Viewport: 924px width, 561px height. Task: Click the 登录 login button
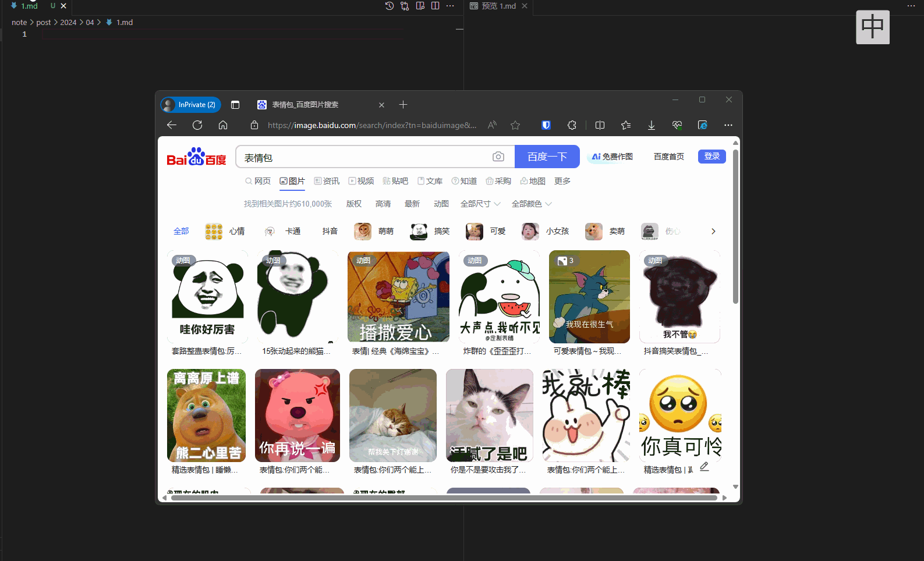pos(711,157)
